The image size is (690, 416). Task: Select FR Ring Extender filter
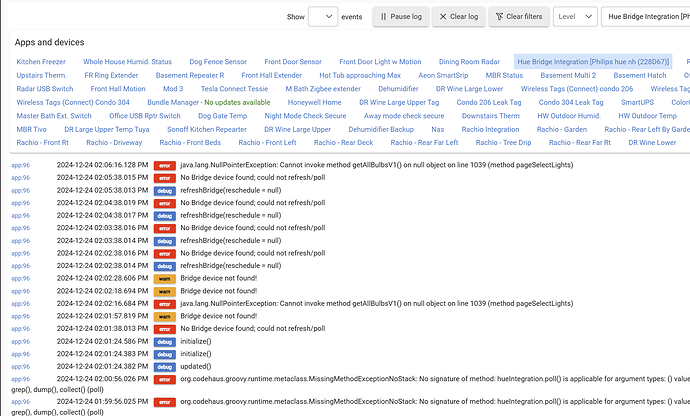[x=111, y=76]
